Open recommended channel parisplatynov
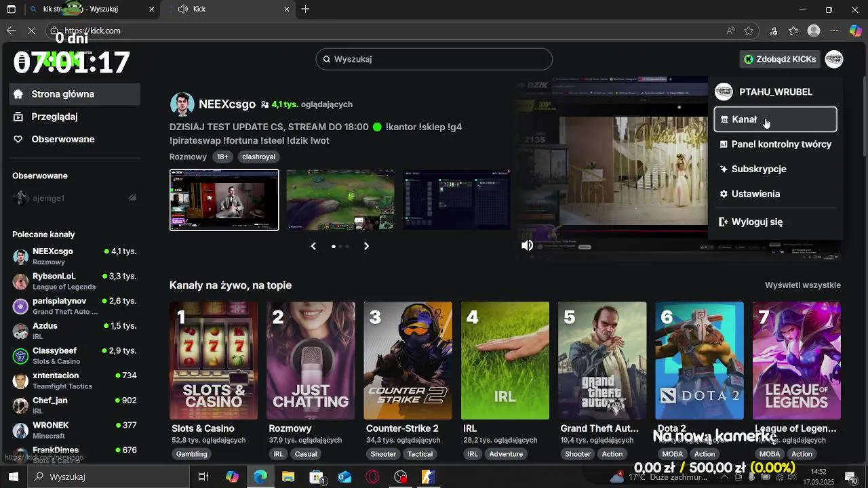The image size is (868, 488). 75,306
